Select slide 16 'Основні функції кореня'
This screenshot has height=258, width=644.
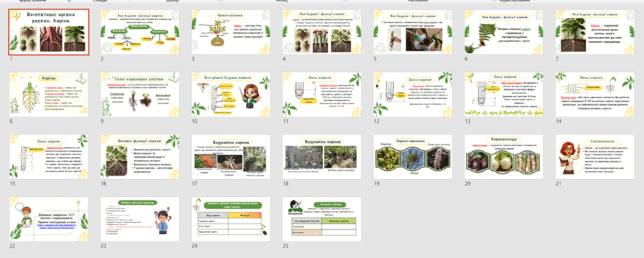(140, 156)
